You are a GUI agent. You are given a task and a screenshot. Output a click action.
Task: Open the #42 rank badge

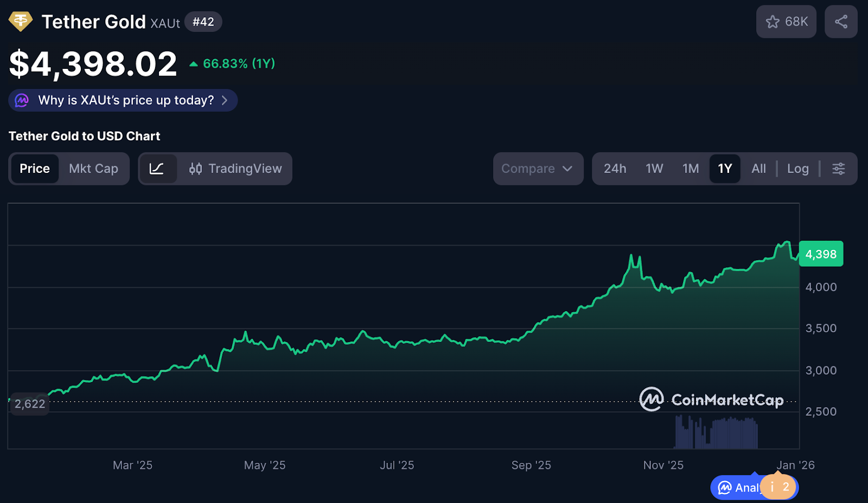pyautogui.click(x=203, y=22)
